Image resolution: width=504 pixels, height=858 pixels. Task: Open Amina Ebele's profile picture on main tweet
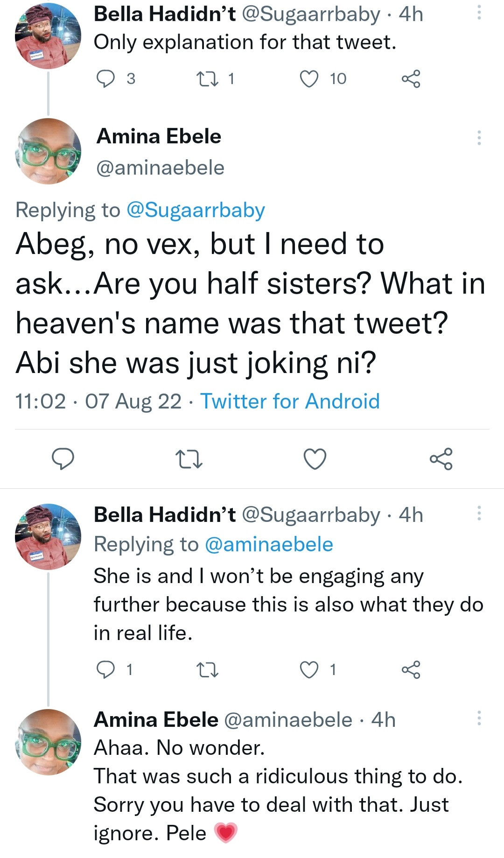click(48, 151)
